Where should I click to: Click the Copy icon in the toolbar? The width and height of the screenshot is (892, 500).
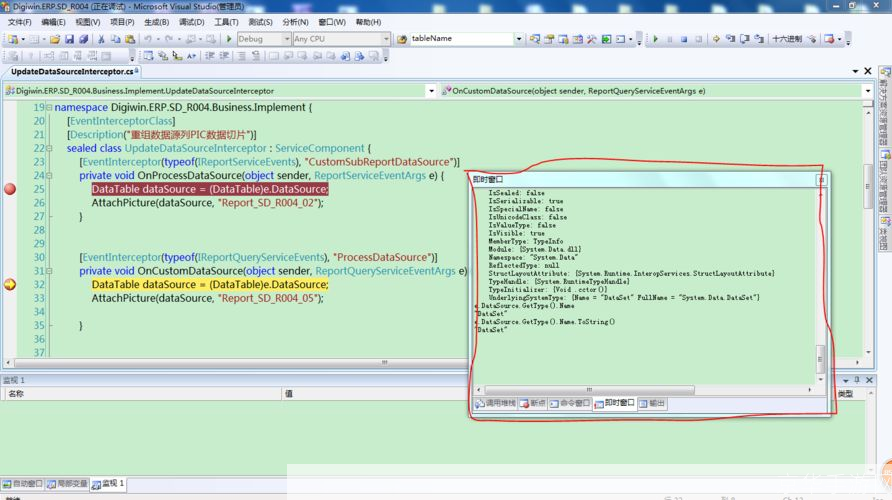115,39
